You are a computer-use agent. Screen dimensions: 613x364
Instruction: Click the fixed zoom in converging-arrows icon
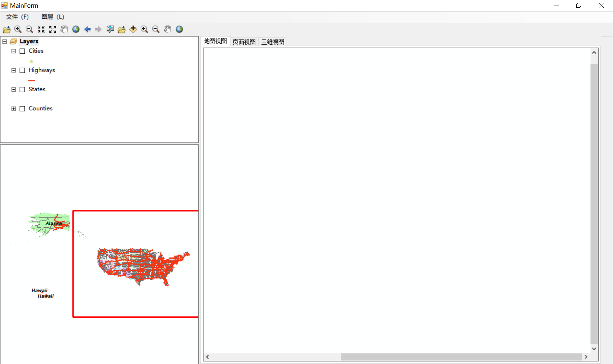click(41, 29)
